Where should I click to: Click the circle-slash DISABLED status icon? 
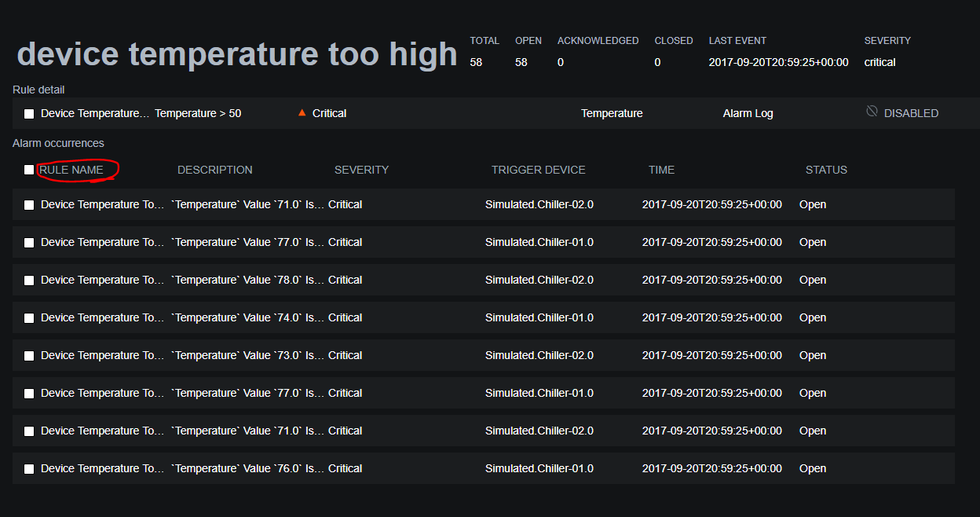pyautogui.click(x=872, y=111)
